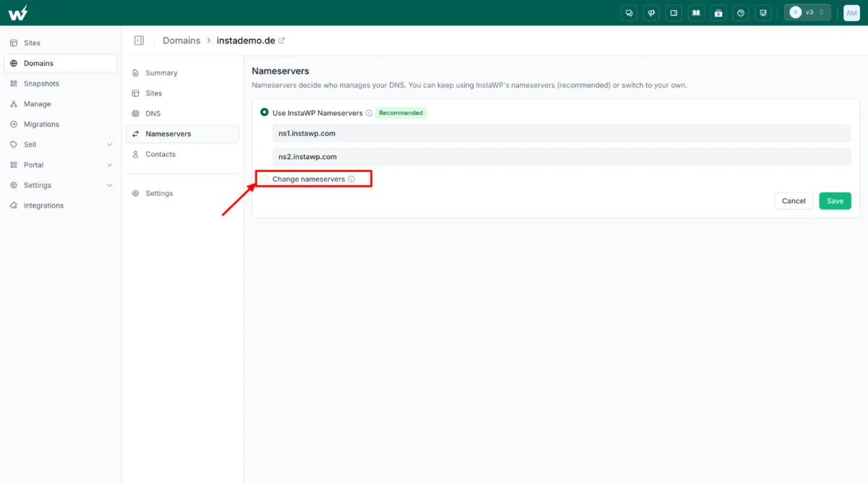
Task: Expand the Sell menu chevron
Action: click(x=110, y=145)
